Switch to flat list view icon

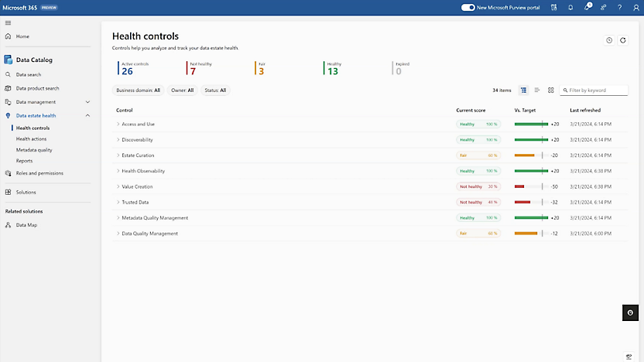click(537, 90)
